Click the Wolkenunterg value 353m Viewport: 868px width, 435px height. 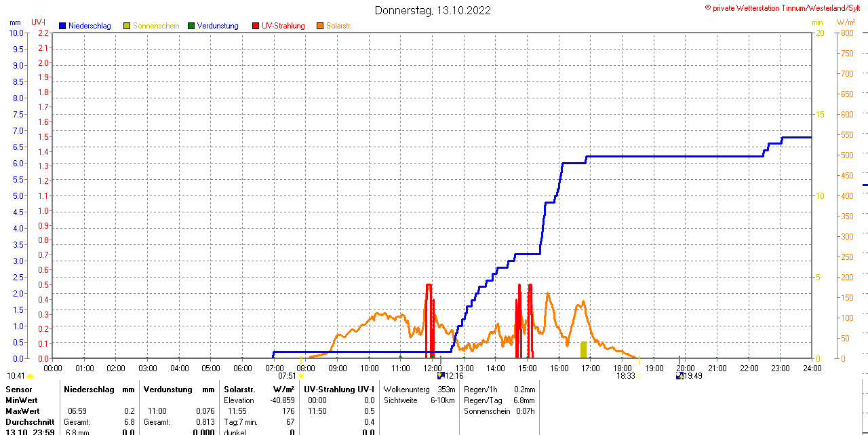click(x=446, y=390)
